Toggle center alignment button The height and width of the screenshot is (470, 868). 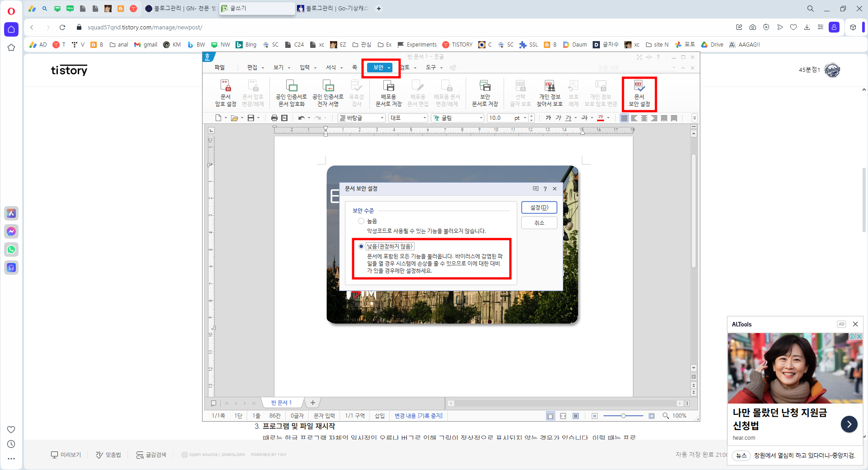click(644, 118)
